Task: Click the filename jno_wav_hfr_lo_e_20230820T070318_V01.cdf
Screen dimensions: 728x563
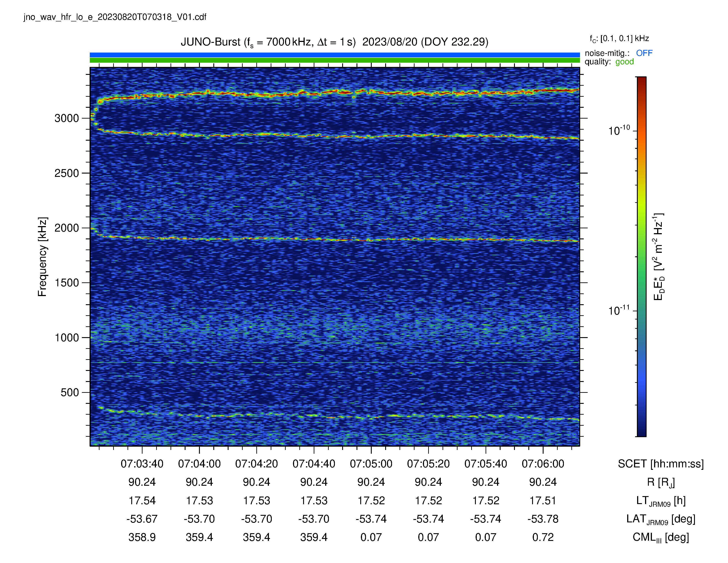Action: (x=115, y=17)
